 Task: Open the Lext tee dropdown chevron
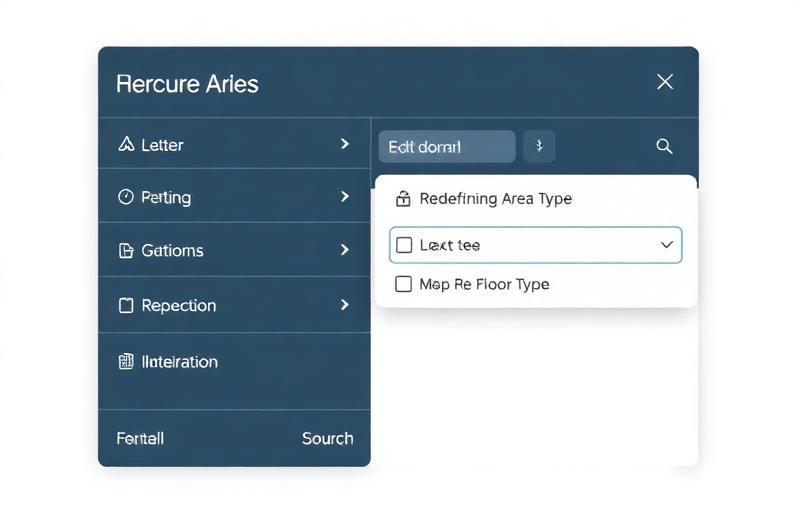(667, 245)
